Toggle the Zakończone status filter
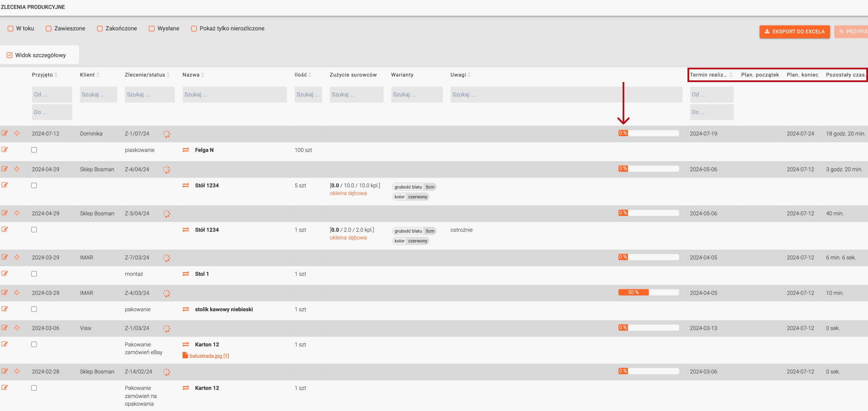 (x=100, y=29)
